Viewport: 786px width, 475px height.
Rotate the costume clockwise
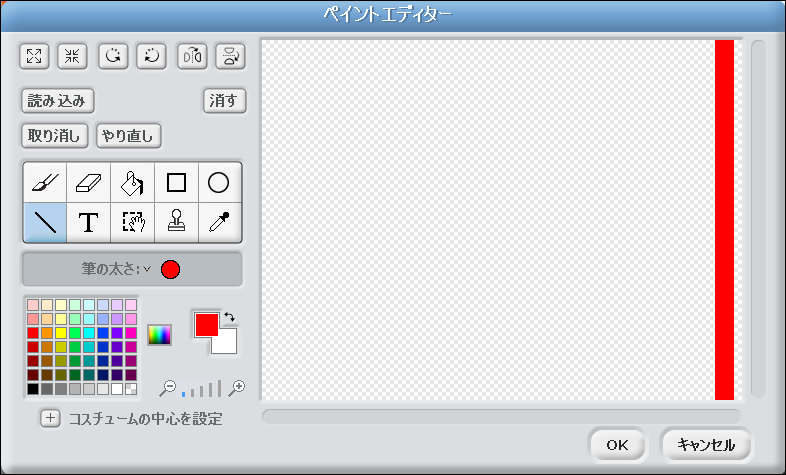point(113,56)
